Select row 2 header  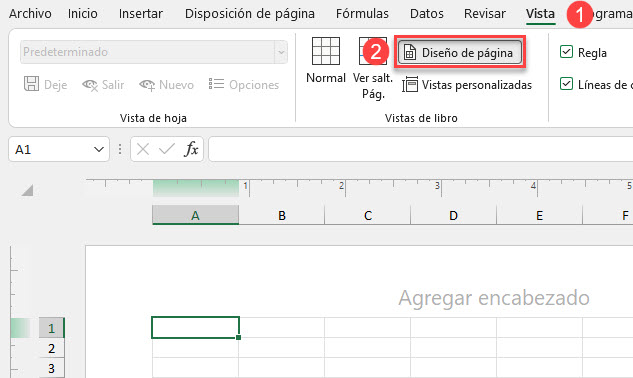point(51,348)
